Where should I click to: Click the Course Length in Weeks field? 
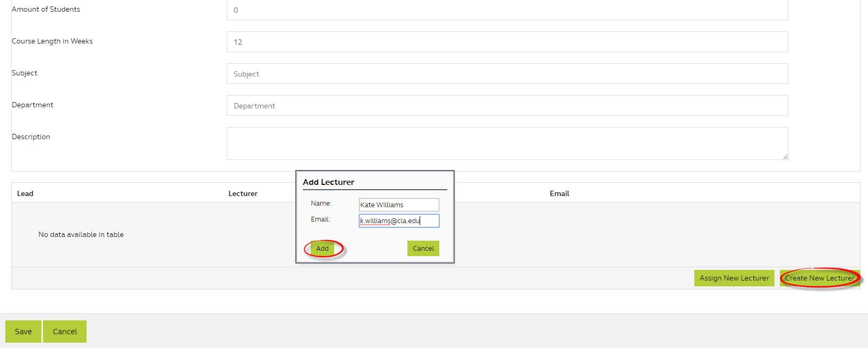507,42
